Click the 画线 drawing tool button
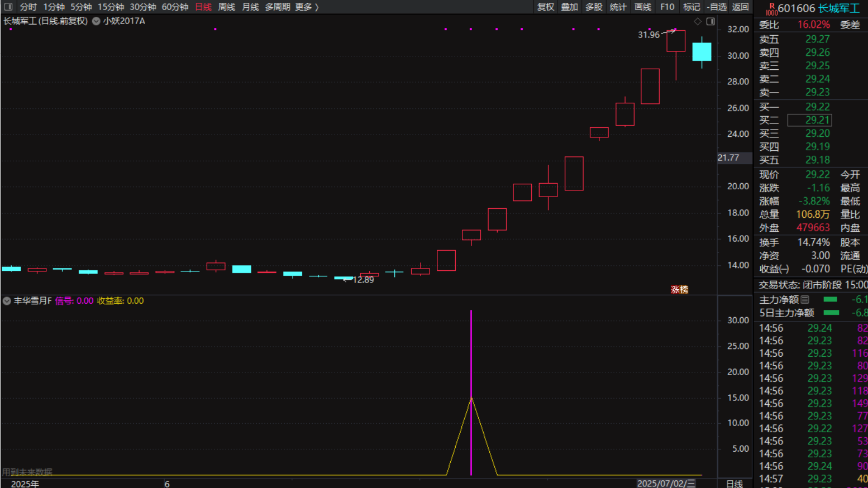Screen dimensions: 868x488 click(642, 7)
